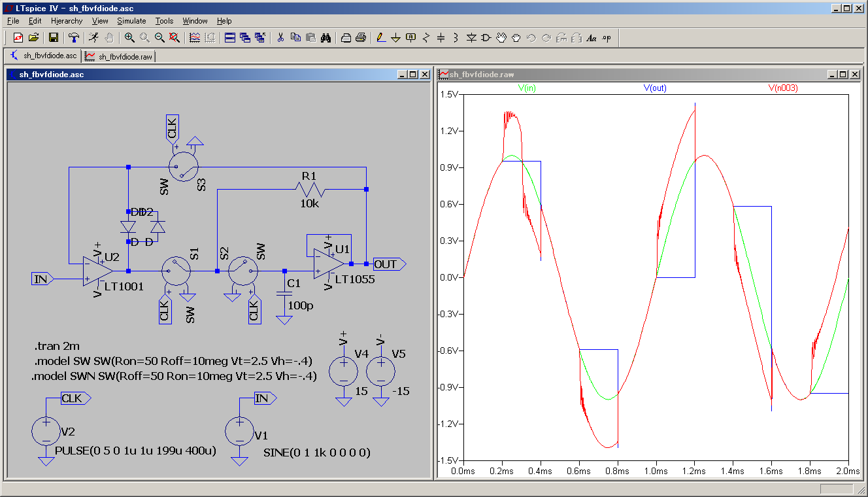Image resolution: width=868 pixels, height=497 pixels.
Task: Click the .tran 2m directive text
Action: click(57, 346)
